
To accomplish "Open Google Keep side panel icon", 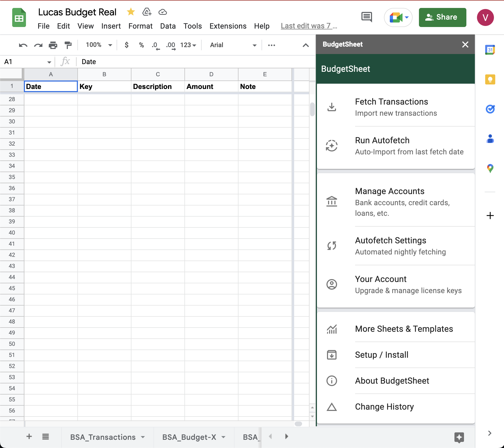I will [x=490, y=79].
